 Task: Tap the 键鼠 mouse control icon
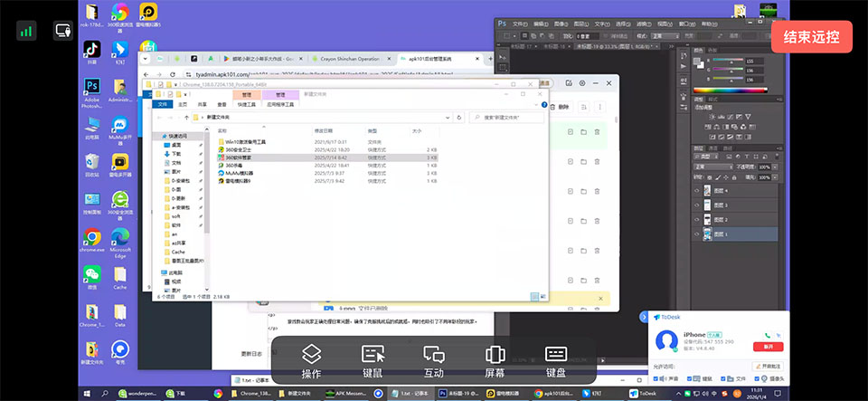(x=373, y=361)
